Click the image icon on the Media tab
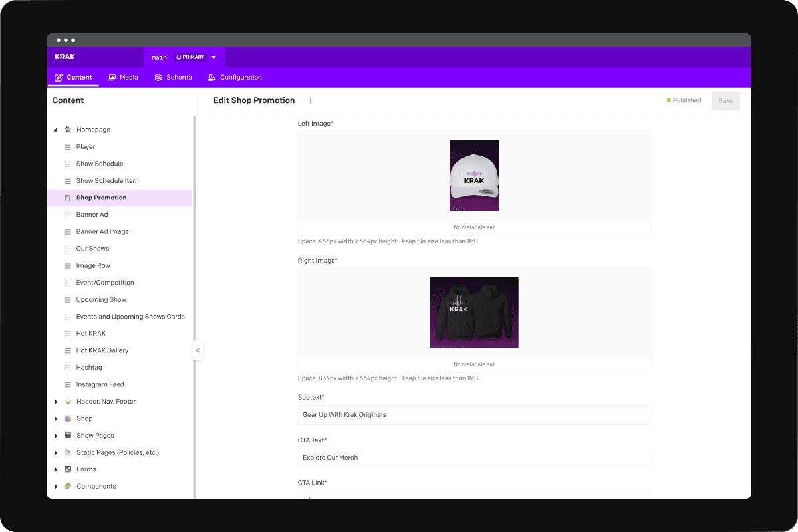This screenshot has height=532, width=798. click(112, 77)
